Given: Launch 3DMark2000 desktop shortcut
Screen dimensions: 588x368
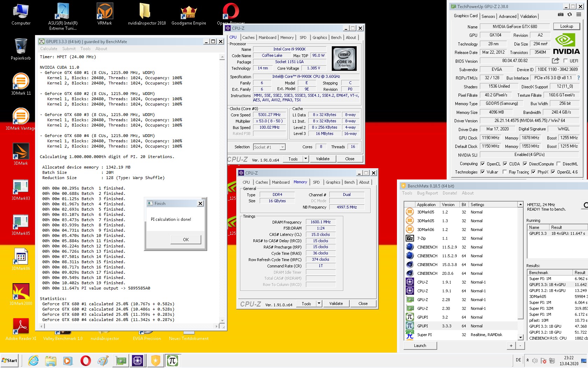Looking at the screenshot, I should (21, 294).
